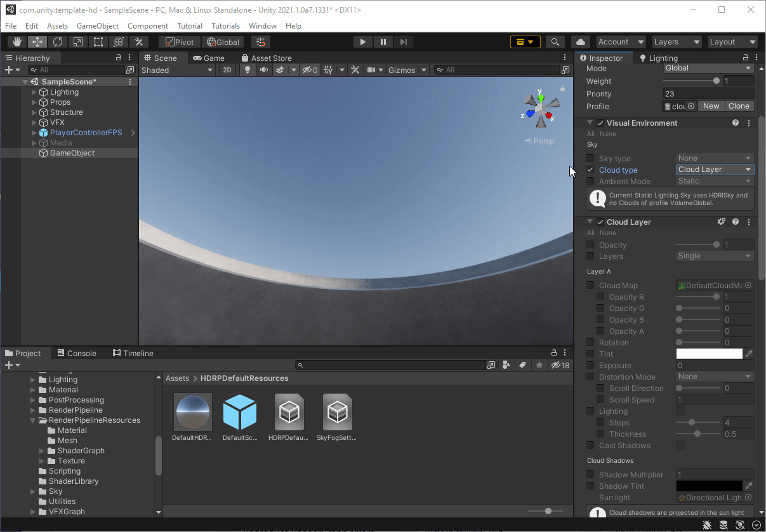Switch to the Console tab
The width and height of the screenshot is (766, 532).
[x=77, y=353]
